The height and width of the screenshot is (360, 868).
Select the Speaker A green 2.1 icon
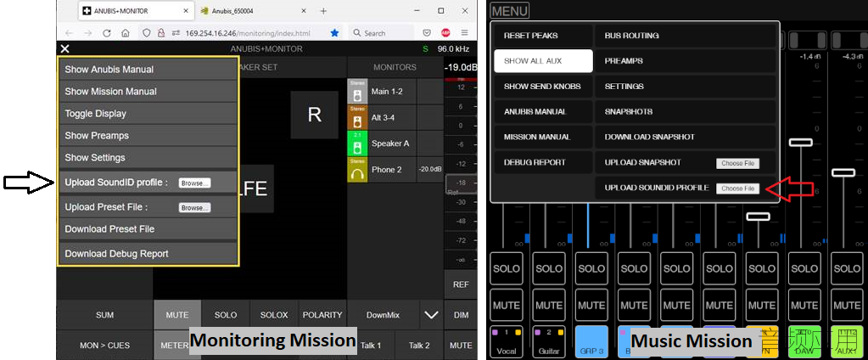click(357, 143)
